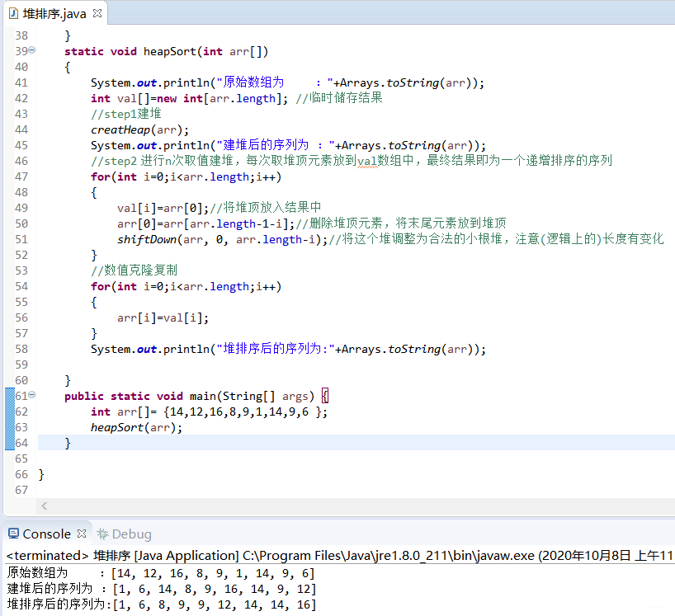
Task: Close the 堆排序.java editor tab
Action: [x=97, y=13]
